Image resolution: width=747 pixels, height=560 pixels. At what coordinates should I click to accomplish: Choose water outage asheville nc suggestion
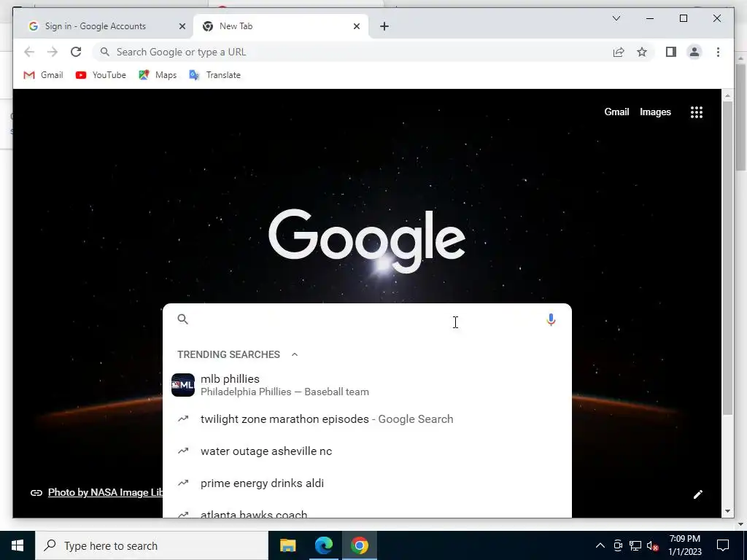367,451
